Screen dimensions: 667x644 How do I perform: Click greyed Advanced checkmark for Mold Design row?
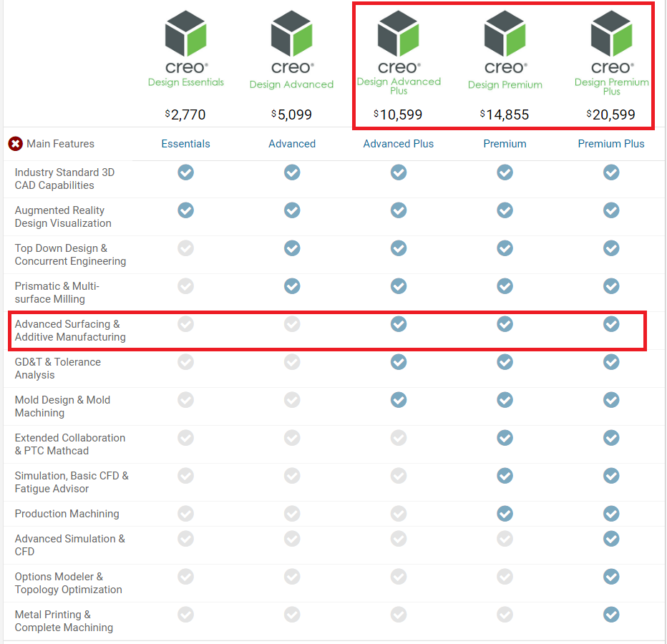point(292,400)
